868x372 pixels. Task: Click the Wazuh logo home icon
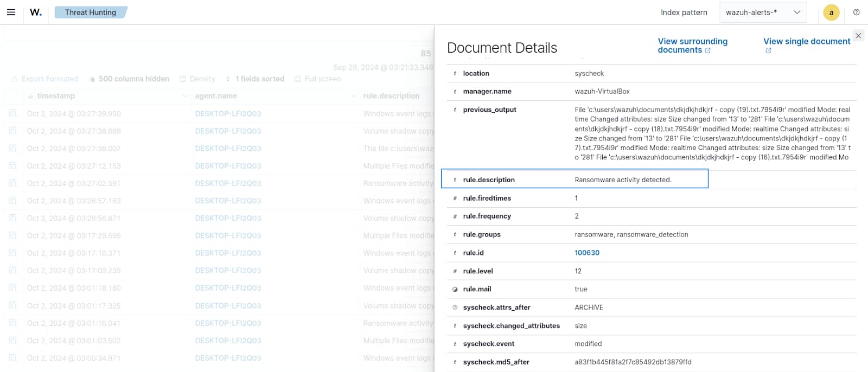(36, 12)
